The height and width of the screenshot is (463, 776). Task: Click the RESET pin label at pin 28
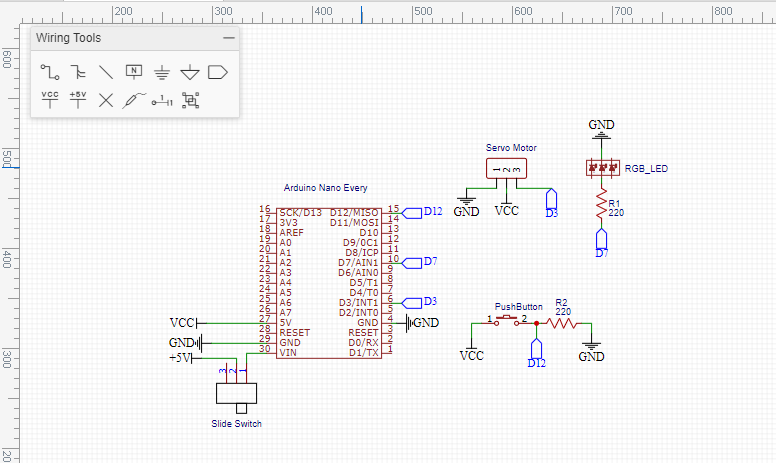[294, 333]
